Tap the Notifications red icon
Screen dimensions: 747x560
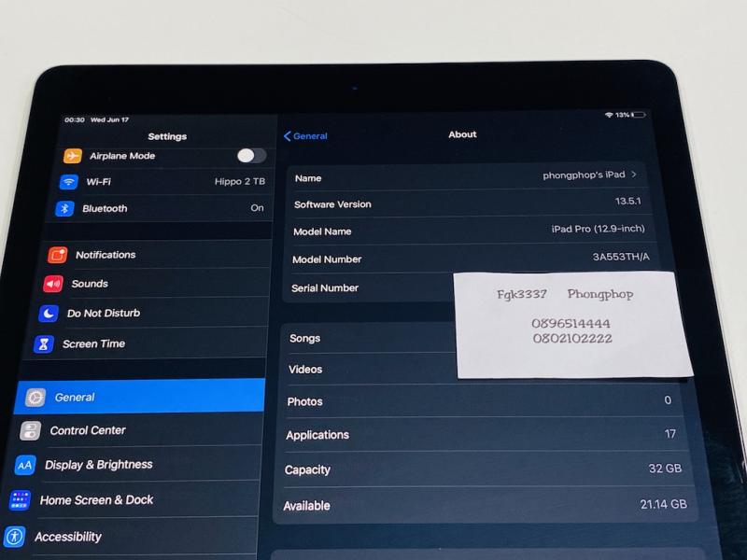coord(58,255)
